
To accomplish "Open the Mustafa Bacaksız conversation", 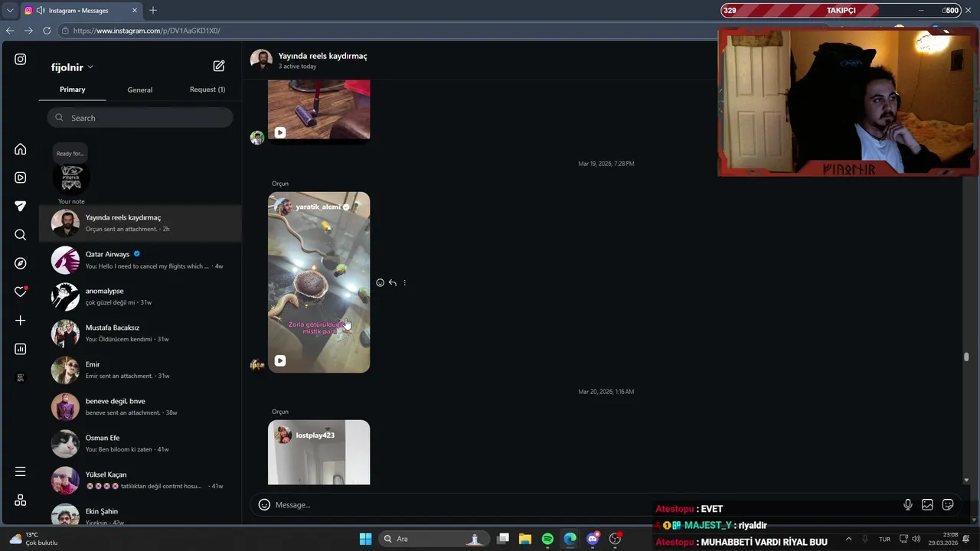I will pos(141,334).
